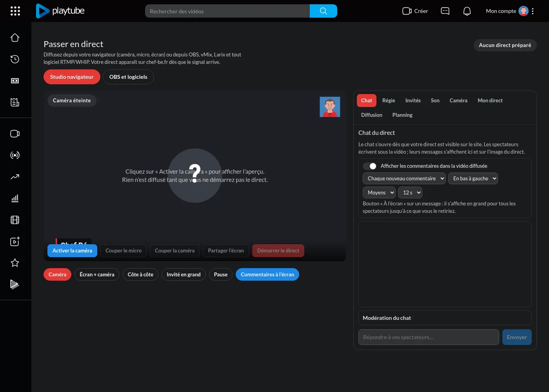Click the Répondre à vos spectateurs field

pyautogui.click(x=429, y=337)
